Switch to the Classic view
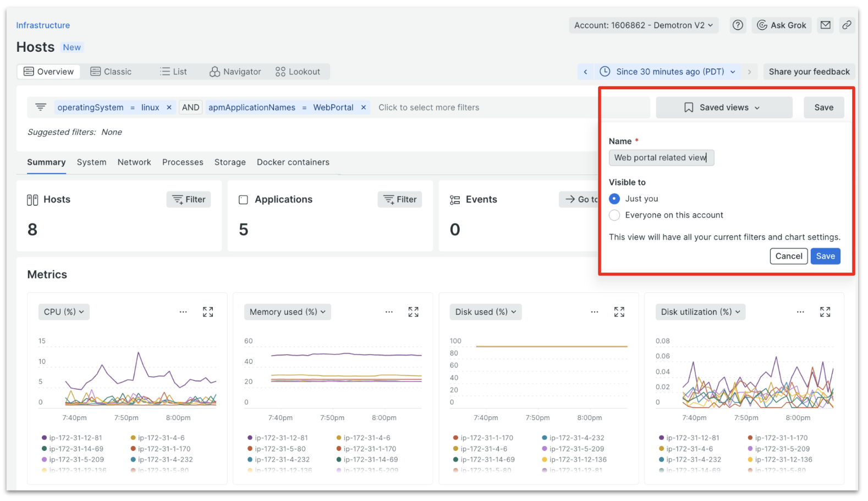This screenshot has height=501, width=868. [111, 72]
